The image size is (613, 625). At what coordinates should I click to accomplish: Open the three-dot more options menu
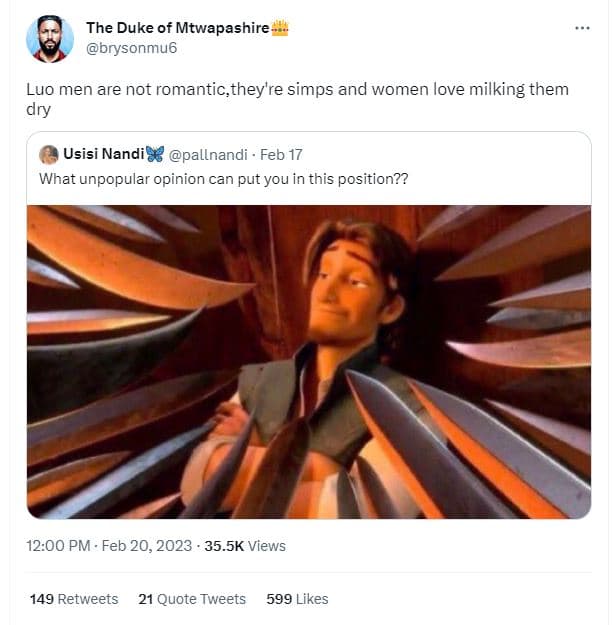coord(582,27)
